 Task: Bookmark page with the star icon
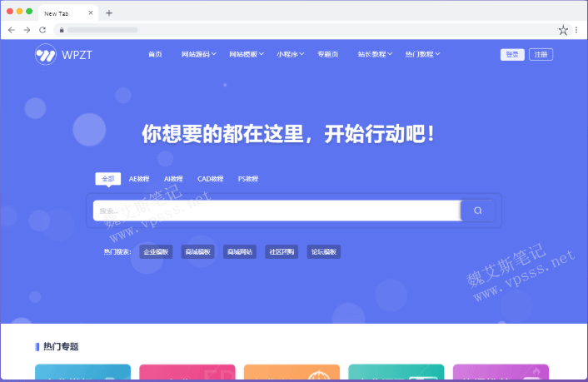563,29
